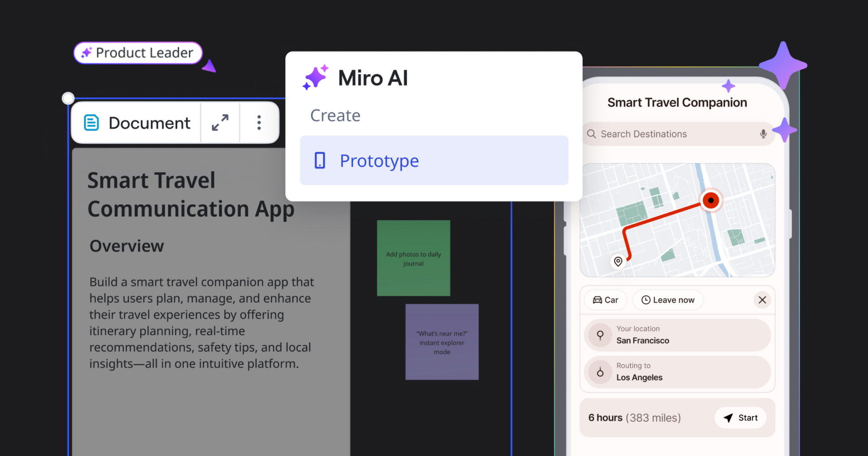Viewport: 868px width, 456px height.
Task: Select the phone icon beside Prototype
Action: click(319, 160)
